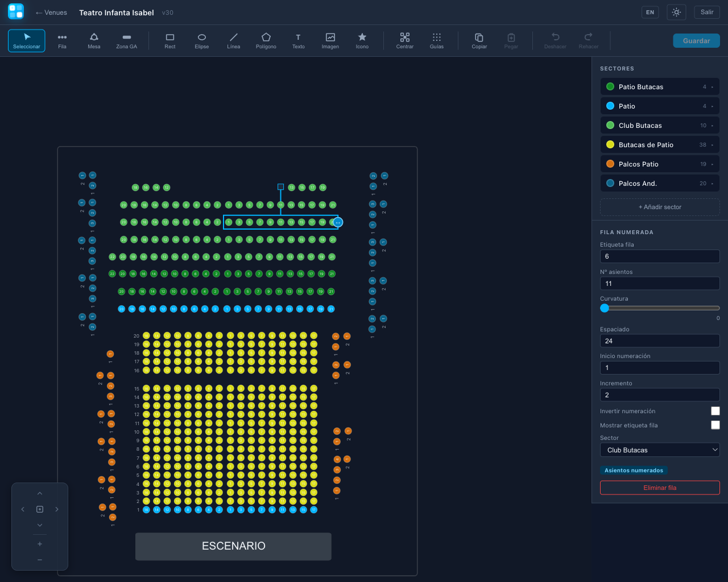Select the Elipse drawing tool
This screenshot has width=728, height=582.
click(x=201, y=40)
